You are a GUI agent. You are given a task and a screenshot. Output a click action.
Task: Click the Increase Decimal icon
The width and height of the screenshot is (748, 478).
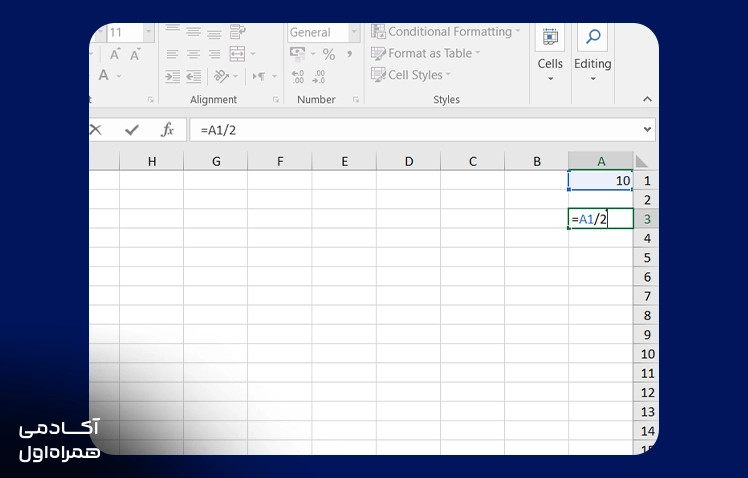point(298,76)
